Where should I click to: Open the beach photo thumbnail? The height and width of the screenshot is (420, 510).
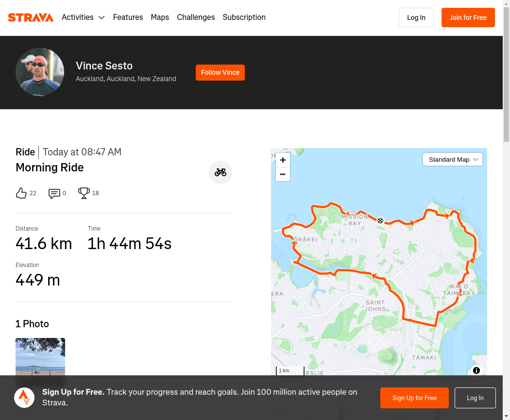[x=40, y=356]
